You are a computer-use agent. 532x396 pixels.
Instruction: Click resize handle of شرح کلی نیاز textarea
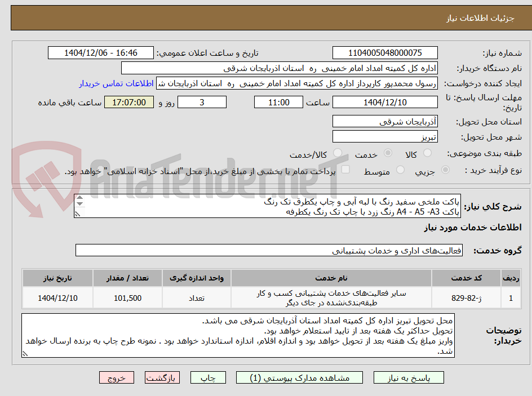[78, 214]
